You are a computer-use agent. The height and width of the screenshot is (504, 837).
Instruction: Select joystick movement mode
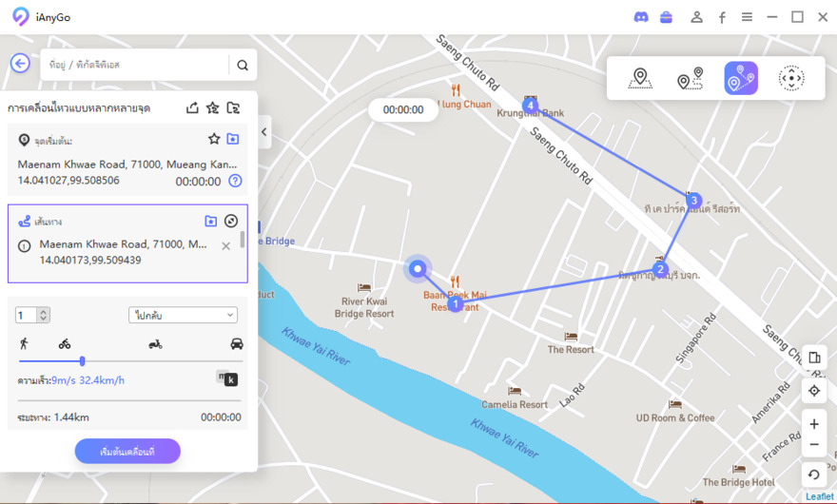pyautogui.click(x=791, y=78)
